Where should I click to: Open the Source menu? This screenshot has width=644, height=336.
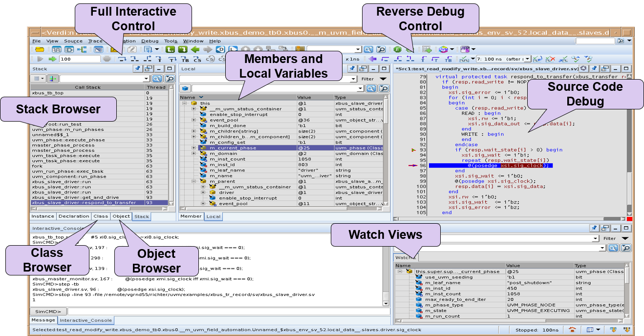click(x=73, y=41)
